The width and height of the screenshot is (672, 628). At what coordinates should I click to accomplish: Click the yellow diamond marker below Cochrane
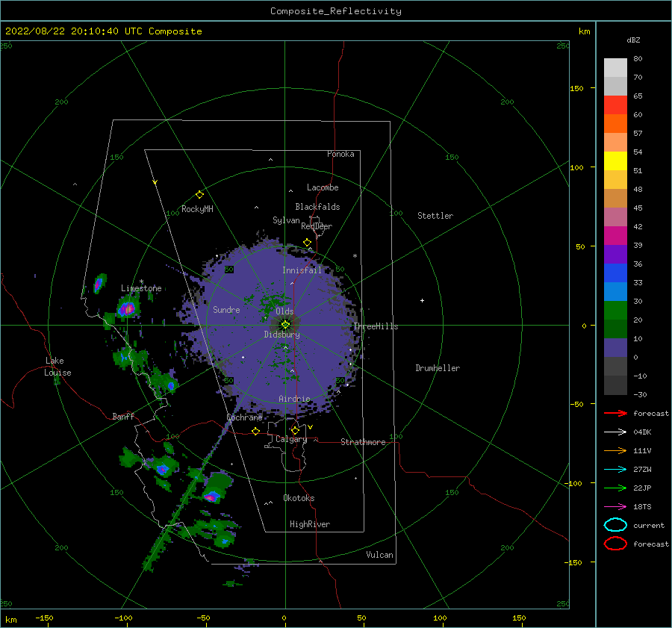pyautogui.click(x=256, y=431)
